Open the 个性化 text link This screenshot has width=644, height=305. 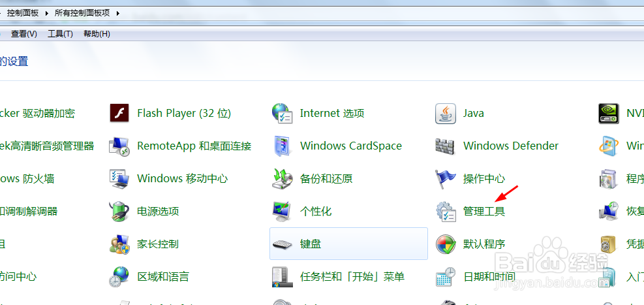[x=315, y=212]
